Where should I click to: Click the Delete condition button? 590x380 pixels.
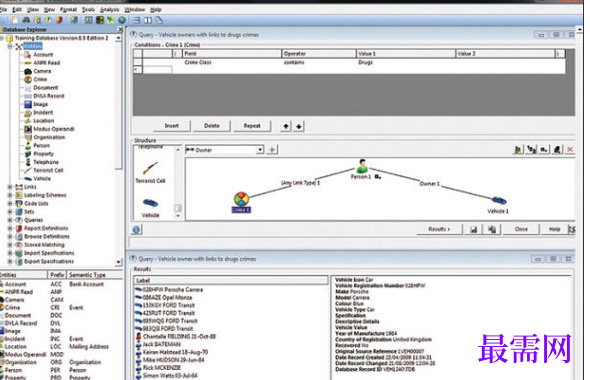click(x=211, y=126)
